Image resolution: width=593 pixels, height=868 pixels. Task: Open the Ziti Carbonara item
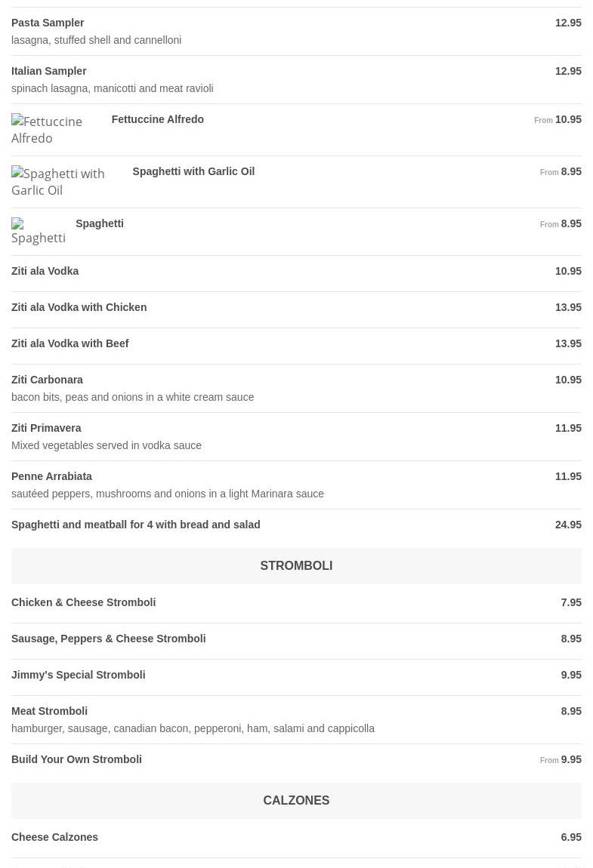[x=47, y=380]
